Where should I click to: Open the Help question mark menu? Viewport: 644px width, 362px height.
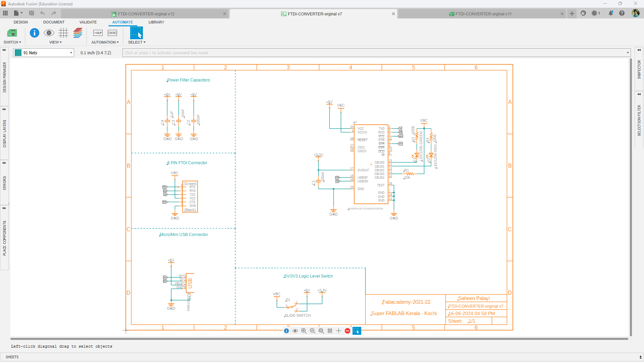click(x=622, y=13)
